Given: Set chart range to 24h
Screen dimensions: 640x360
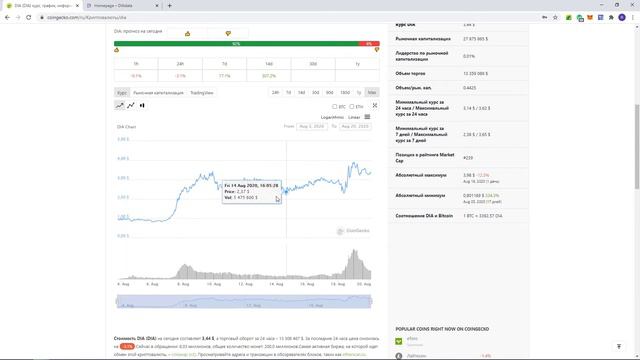Looking at the screenshot, I should (276, 93).
